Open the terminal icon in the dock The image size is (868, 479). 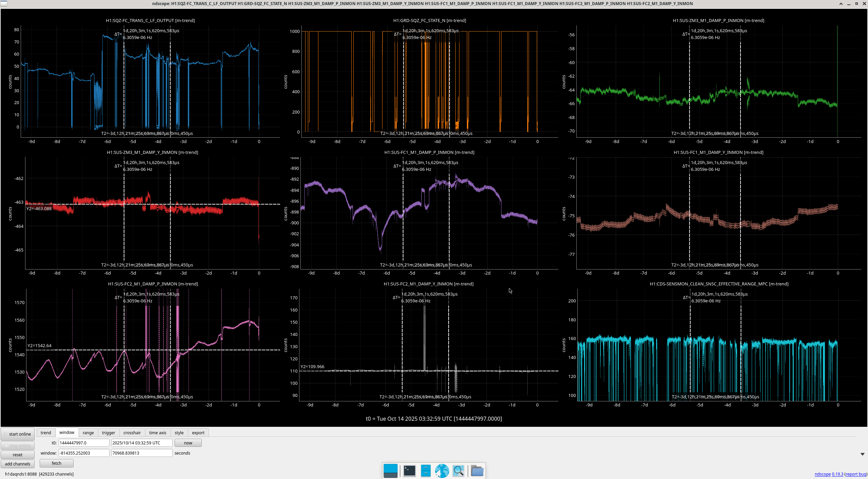(x=409, y=471)
